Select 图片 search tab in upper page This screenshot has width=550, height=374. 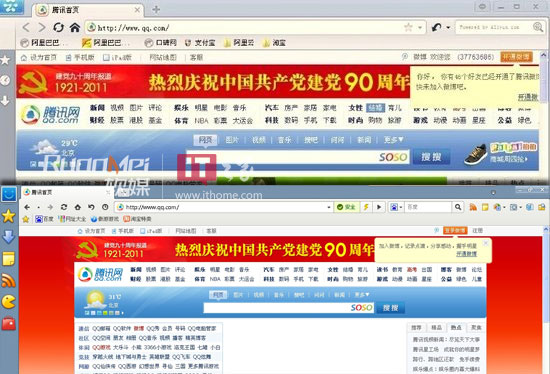tap(232, 140)
